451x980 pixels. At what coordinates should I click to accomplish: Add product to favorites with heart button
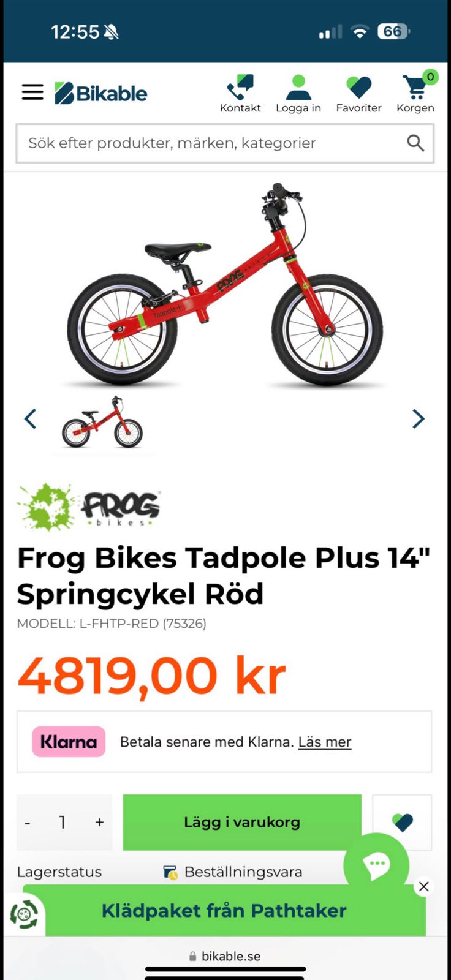(402, 822)
